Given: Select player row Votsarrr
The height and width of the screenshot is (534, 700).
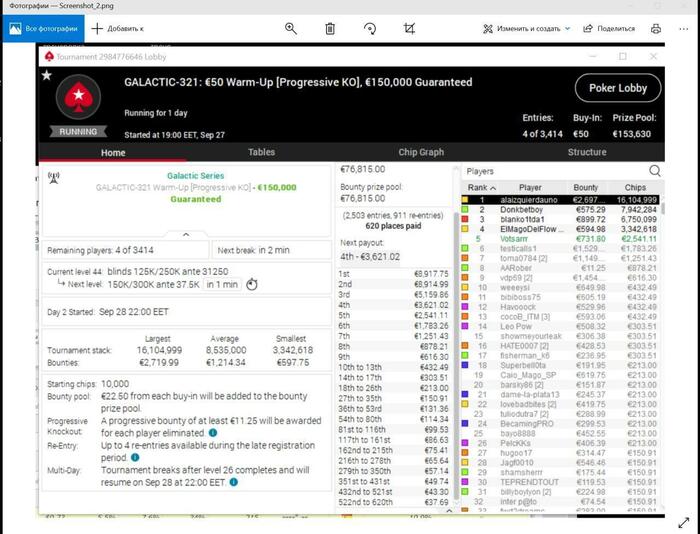Looking at the screenshot, I should coord(560,239).
